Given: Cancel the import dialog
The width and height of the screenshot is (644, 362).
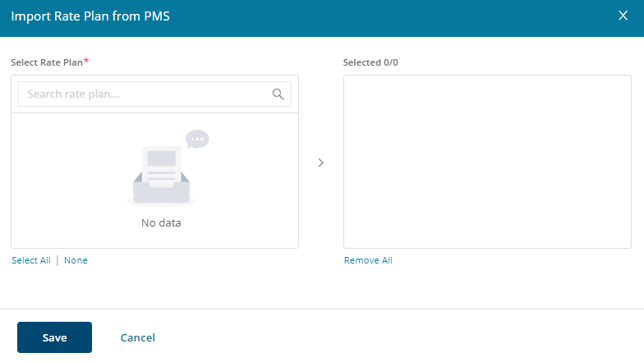Looking at the screenshot, I should 138,337.
